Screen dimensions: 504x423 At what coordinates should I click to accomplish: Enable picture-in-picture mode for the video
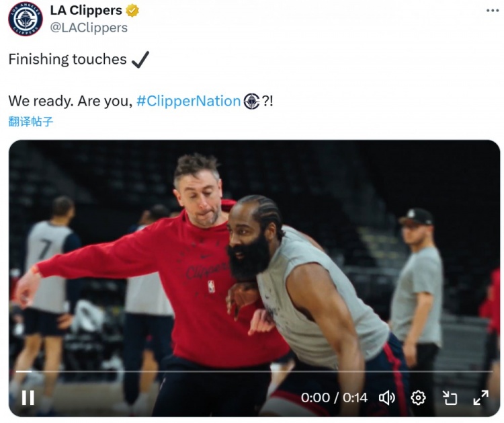tap(450, 398)
